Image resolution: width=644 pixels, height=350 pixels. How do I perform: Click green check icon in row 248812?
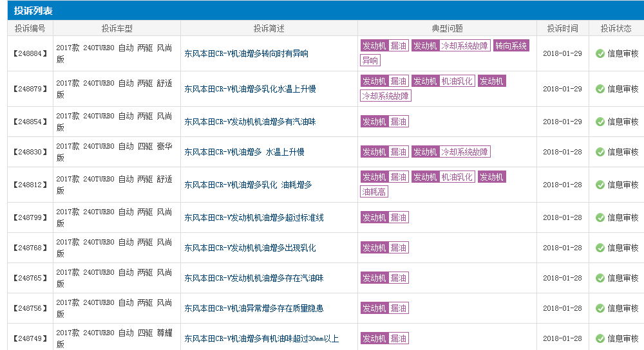(600, 185)
